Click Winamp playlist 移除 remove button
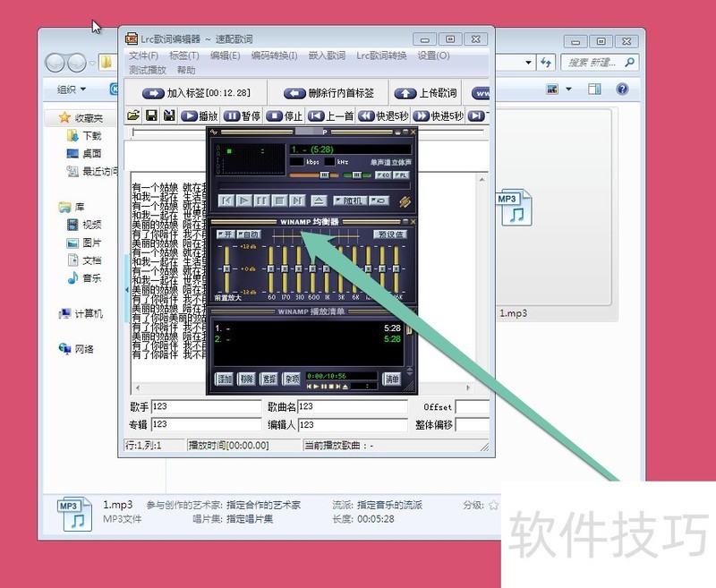 point(247,379)
